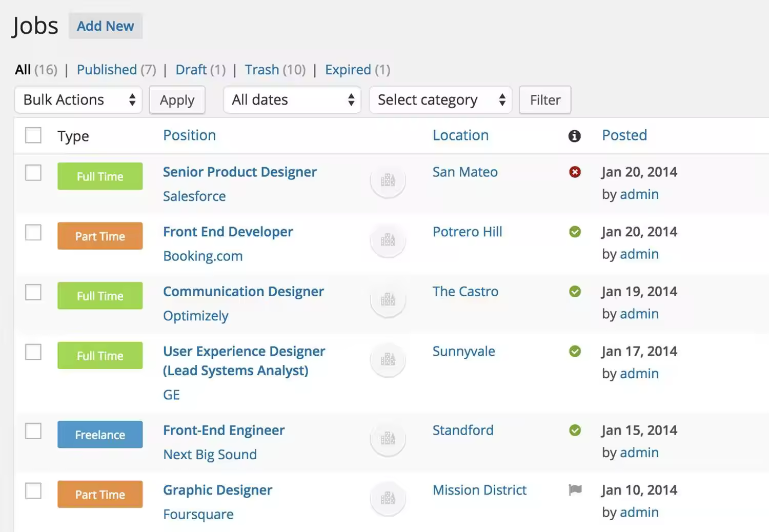This screenshot has width=769, height=532.
Task: Click the Full Time badge for Communication Designer
Action: tap(100, 296)
